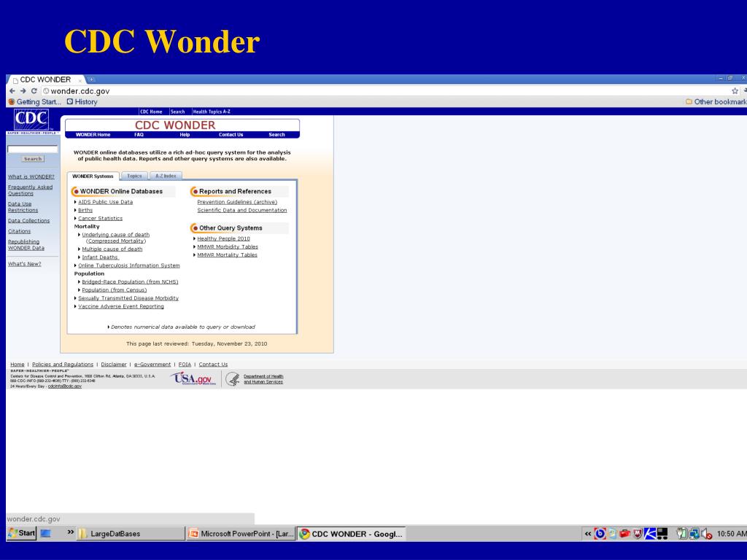The height and width of the screenshot is (560, 747).
Task: Click the HHS eagle logo
Action: (233, 379)
